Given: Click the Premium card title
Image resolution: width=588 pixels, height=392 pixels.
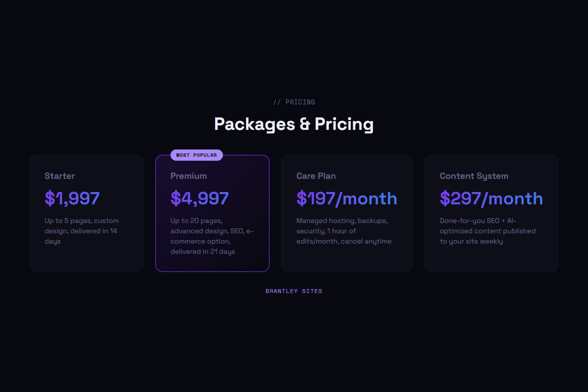Looking at the screenshot, I should pos(189,175).
